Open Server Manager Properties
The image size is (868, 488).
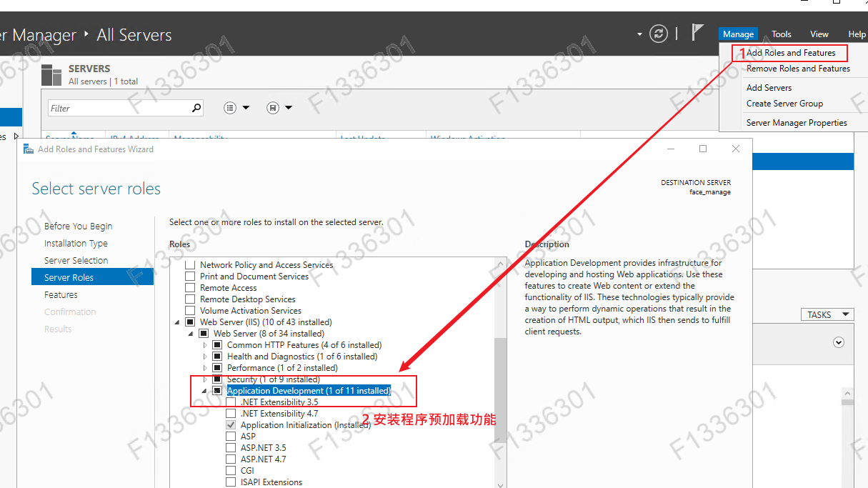pos(797,123)
